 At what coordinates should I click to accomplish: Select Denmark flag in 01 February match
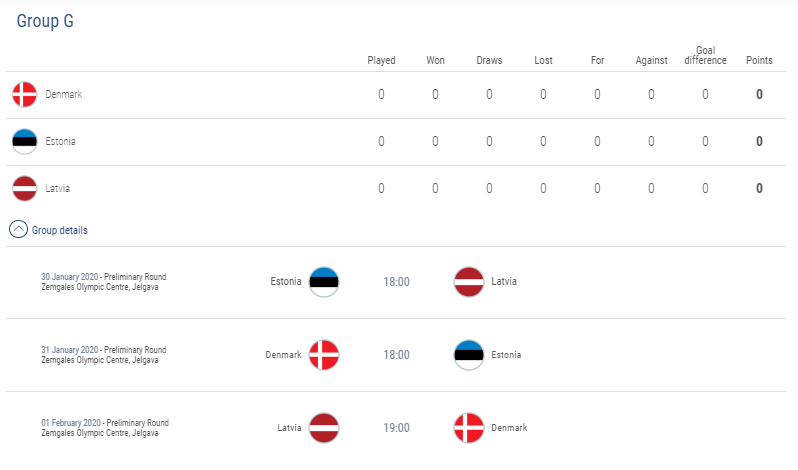(468, 428)
